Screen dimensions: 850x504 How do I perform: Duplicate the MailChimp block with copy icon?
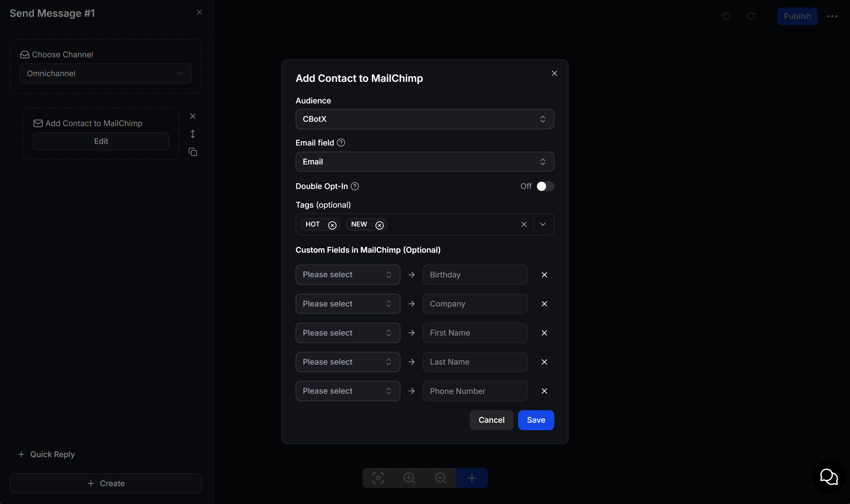point(193,152)
